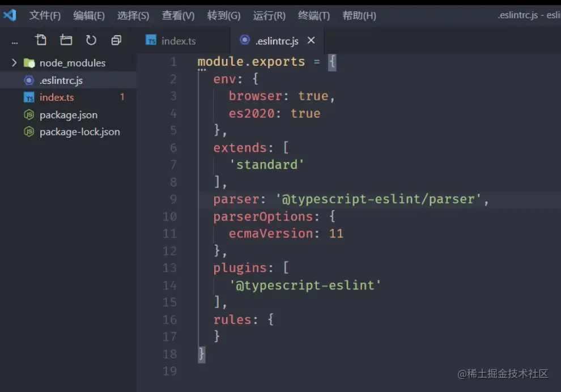The height and width of the screenshot is (392, 561).
Task: Click the '@typescript-eslint/parser' string
Action: (x=378, y=199)
